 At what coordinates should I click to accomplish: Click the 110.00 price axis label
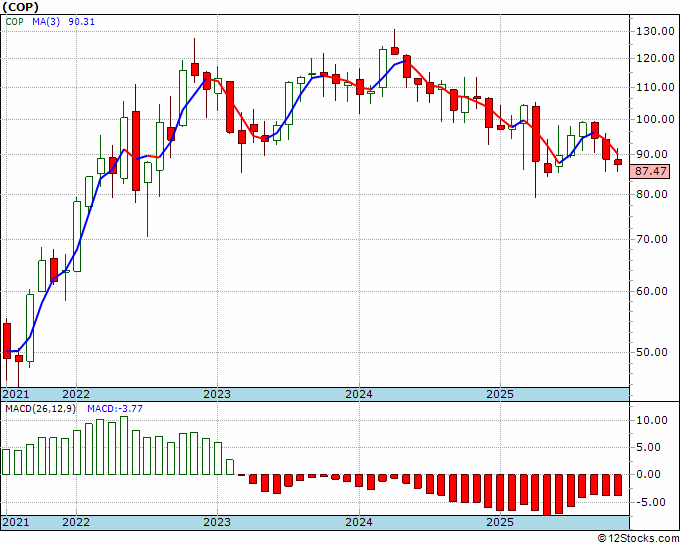coord(655,87)
